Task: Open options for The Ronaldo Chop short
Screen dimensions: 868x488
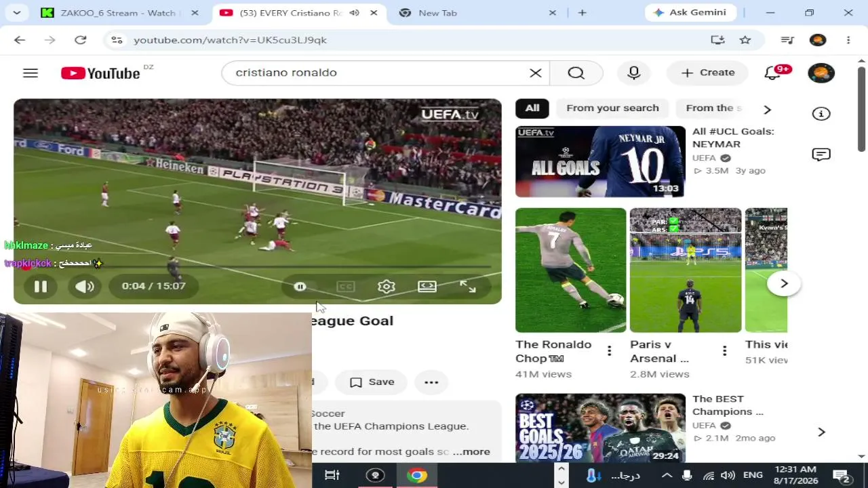Action: [609, 351]
